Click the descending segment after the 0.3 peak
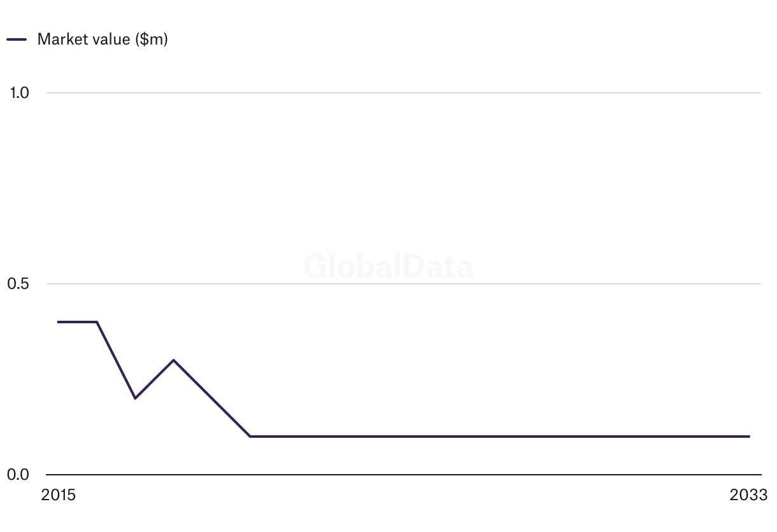 (x=211, y=398)
